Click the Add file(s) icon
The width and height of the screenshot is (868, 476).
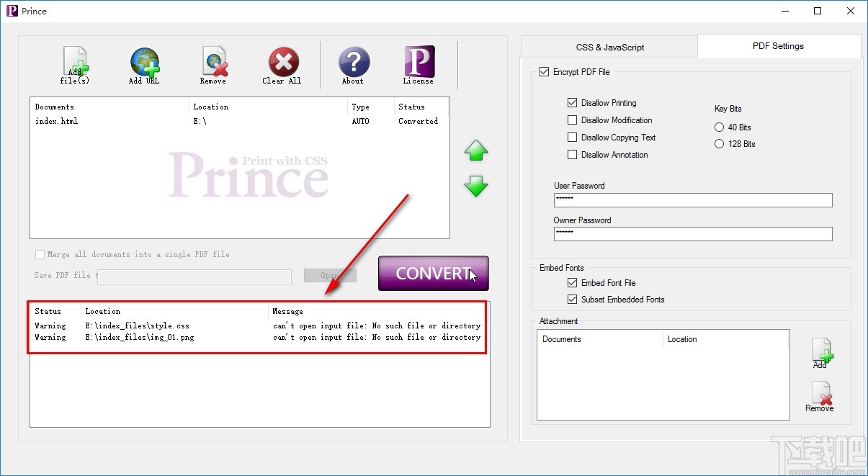click(x=74, y=63)
